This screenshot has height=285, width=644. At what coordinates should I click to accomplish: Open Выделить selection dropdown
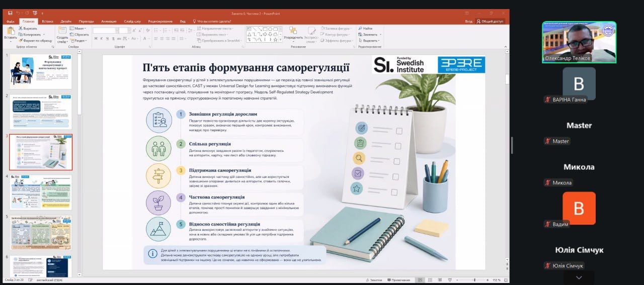tap(369, 41)
